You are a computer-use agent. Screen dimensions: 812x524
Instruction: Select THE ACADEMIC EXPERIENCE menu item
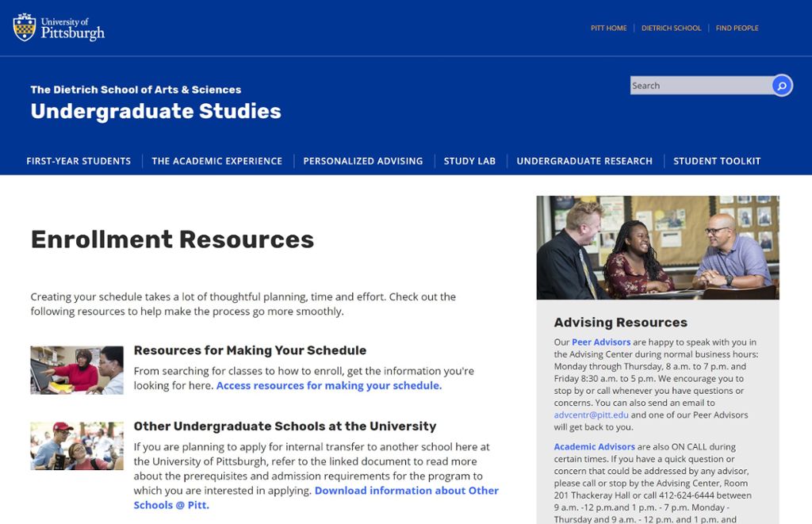216,160
